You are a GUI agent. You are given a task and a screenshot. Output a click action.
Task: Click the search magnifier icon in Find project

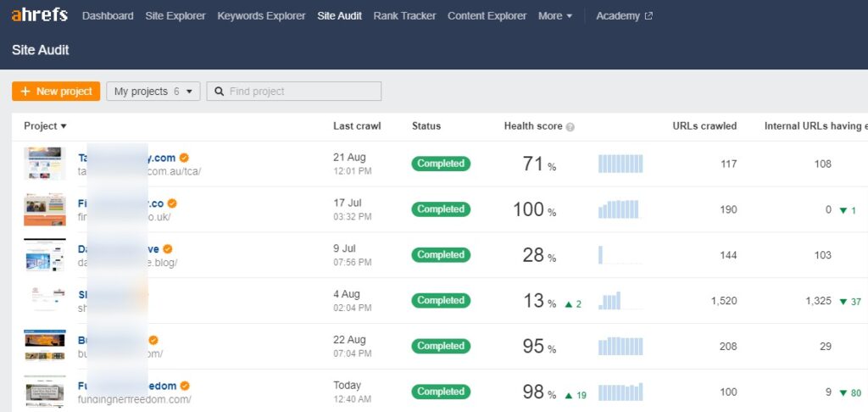220,92
